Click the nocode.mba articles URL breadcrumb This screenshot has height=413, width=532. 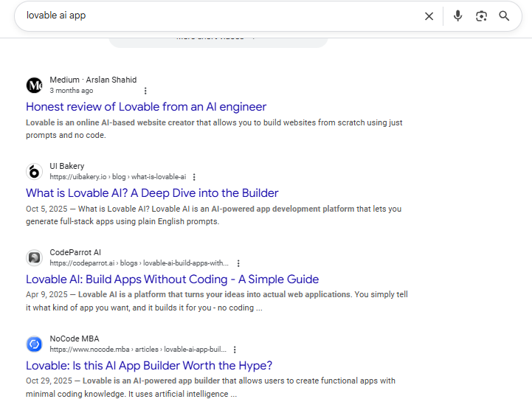tap(138, 350)
